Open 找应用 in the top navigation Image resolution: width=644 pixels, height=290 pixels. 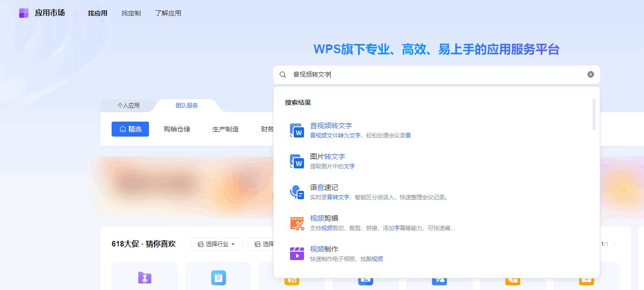coord(98,13)
